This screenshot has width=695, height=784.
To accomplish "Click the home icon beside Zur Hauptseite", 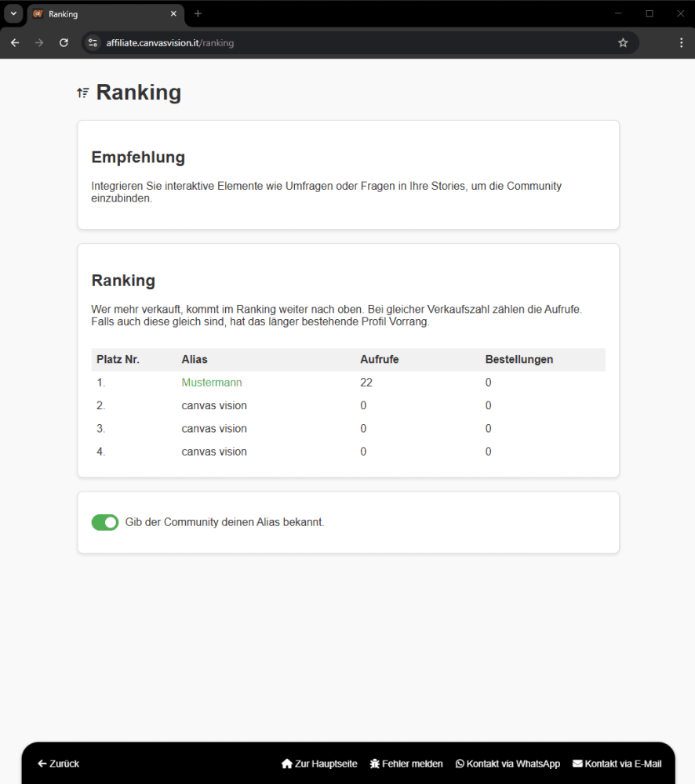I will click(x=286, y=764).
